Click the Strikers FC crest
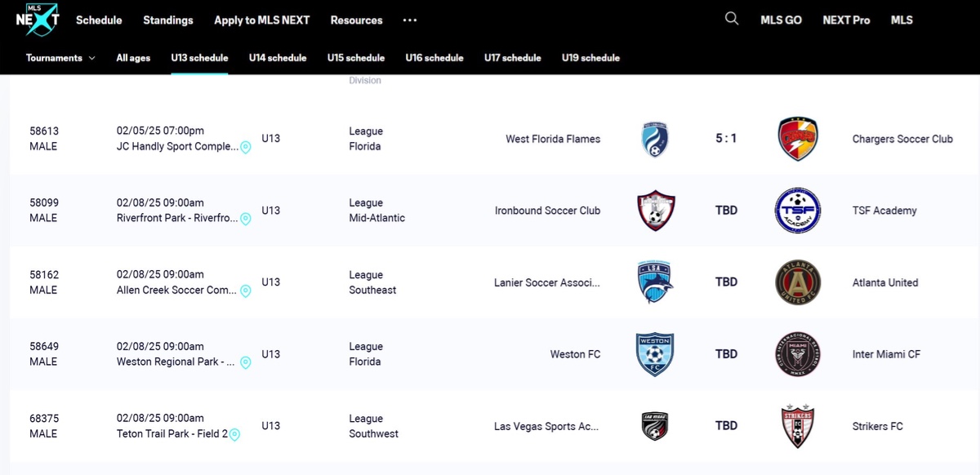Screen dimensions: 980x475 [798, 426]
